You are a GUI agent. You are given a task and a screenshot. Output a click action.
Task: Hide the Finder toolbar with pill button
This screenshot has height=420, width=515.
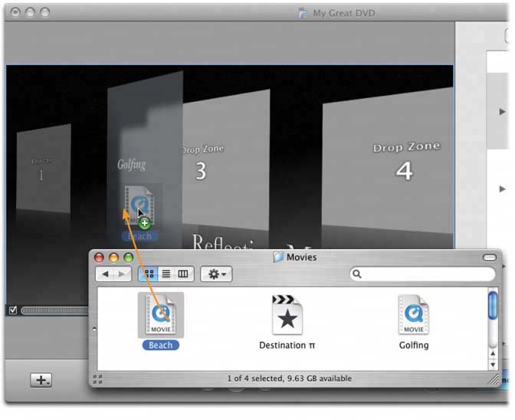490,258
